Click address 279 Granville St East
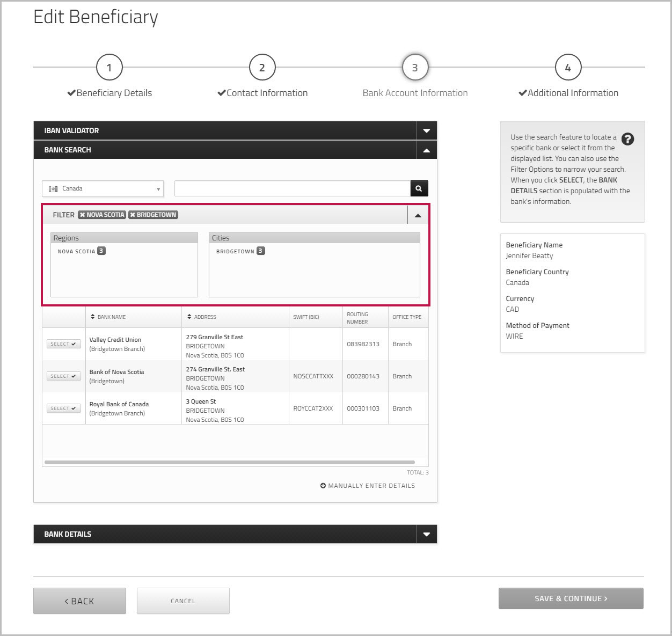 [215, 337]
